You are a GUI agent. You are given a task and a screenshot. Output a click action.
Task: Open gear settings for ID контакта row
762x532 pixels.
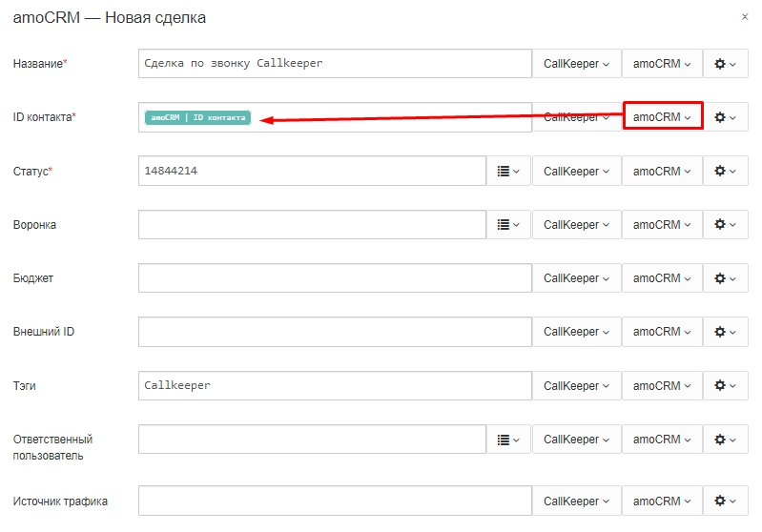coord(725,117)
